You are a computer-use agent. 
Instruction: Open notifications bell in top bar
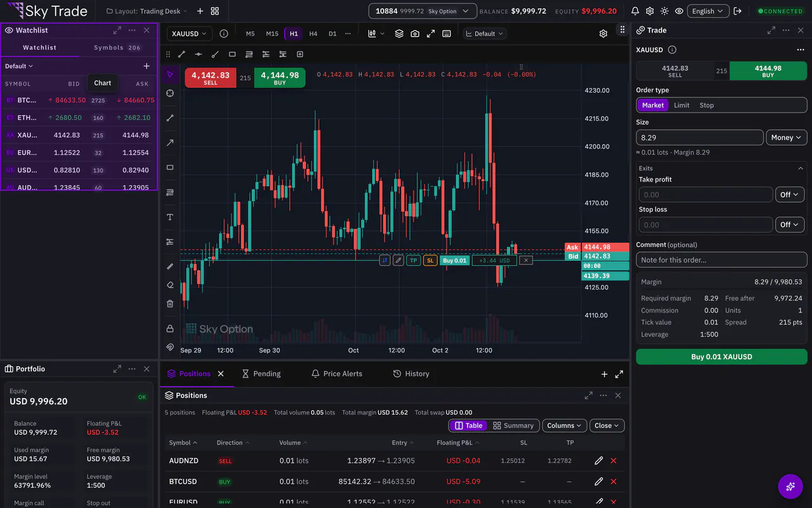click(635, 11)
